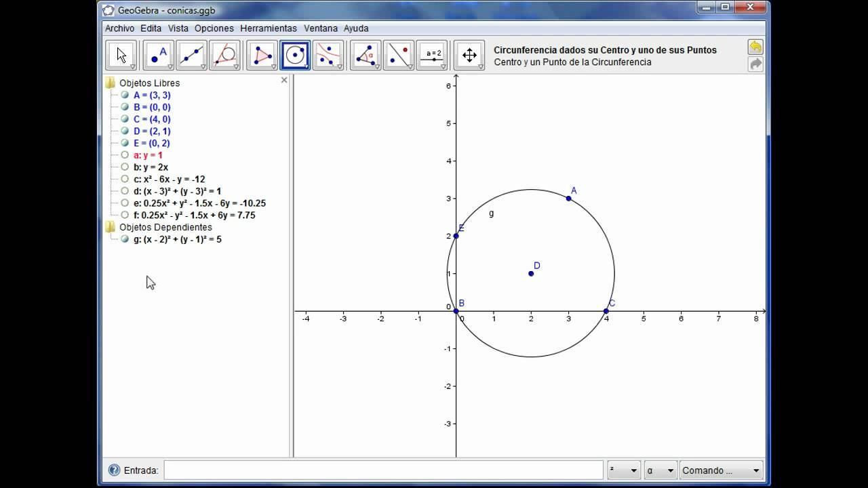The height and width of the screenshot is (488, 868).
Task: Click the GeoGebra title bar icon
Action: [108, 10]
